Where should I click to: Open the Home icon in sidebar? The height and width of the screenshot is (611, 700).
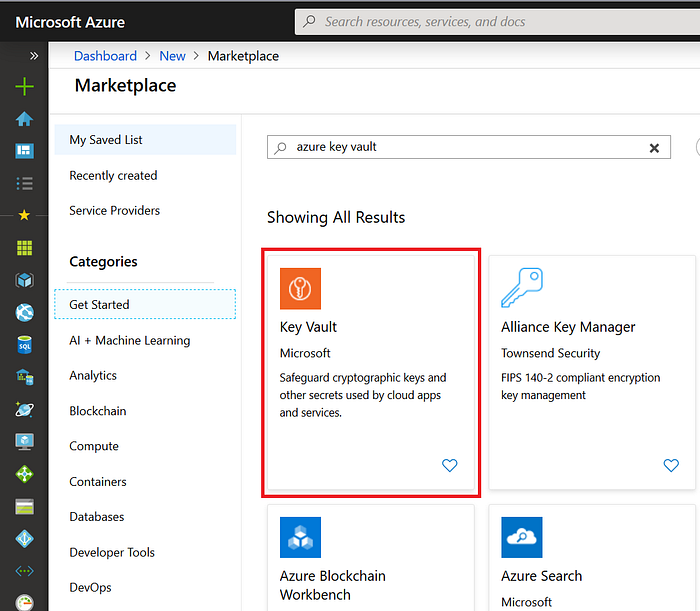(x=25, y=119)
